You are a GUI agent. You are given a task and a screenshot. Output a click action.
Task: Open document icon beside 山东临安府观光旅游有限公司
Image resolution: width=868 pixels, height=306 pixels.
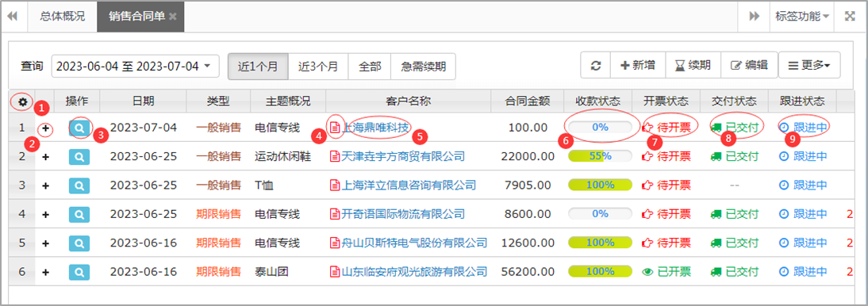334,272
